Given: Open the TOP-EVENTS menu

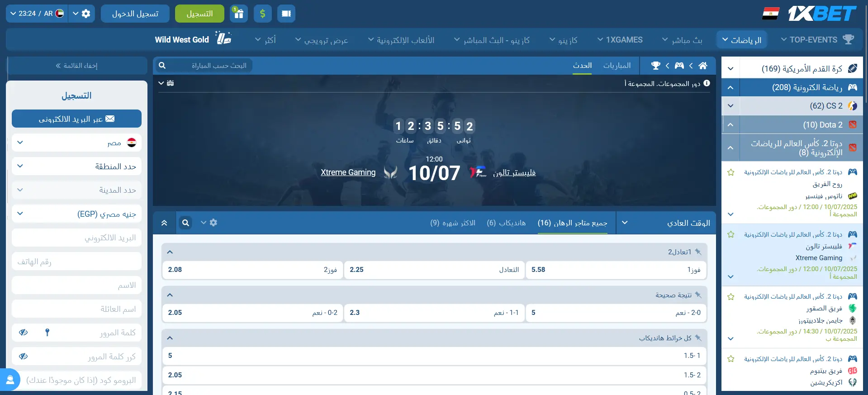Looking at the screenshot, I should click(x=818, y=40).
